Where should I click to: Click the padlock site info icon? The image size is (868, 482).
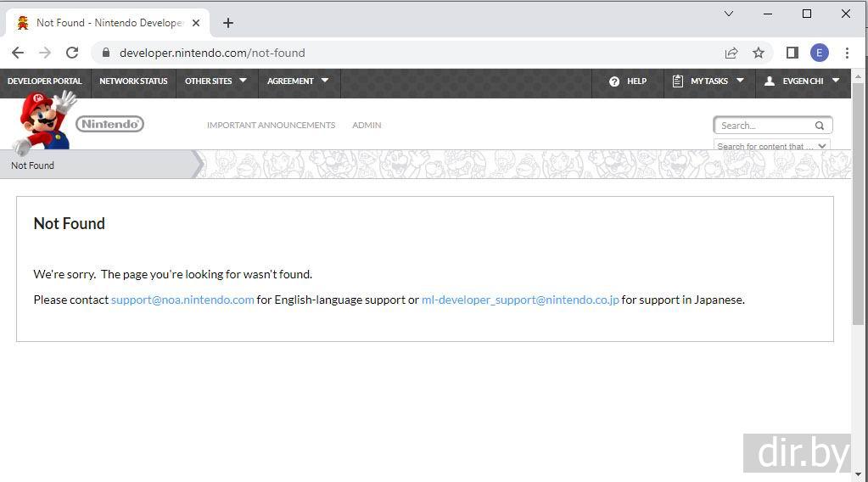tap(106, 53)
